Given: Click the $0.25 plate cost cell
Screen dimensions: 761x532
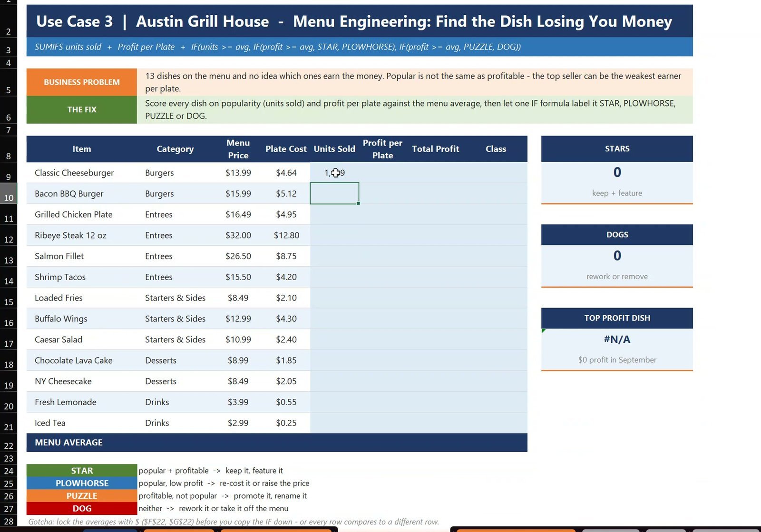Looking at the screenshot, I should [286, 423].
